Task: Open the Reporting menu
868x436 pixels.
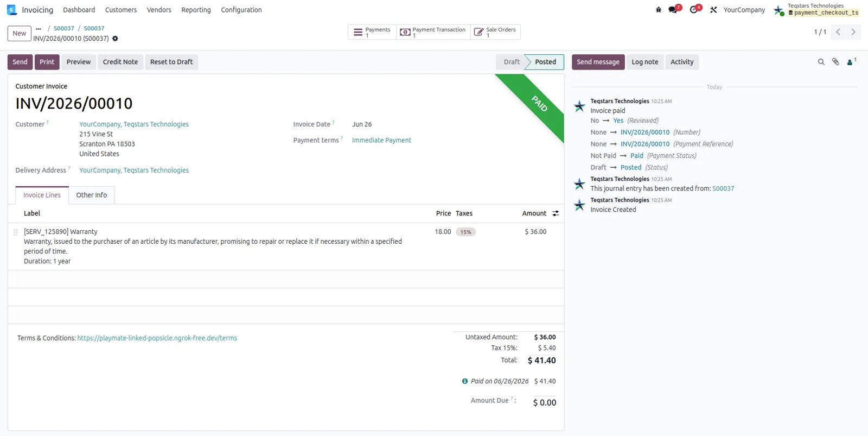Action: [x=196, y=10]
